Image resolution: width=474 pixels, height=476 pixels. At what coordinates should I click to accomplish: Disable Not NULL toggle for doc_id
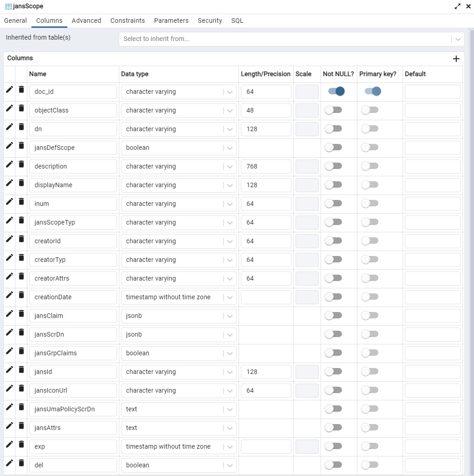tap(336, 92)
